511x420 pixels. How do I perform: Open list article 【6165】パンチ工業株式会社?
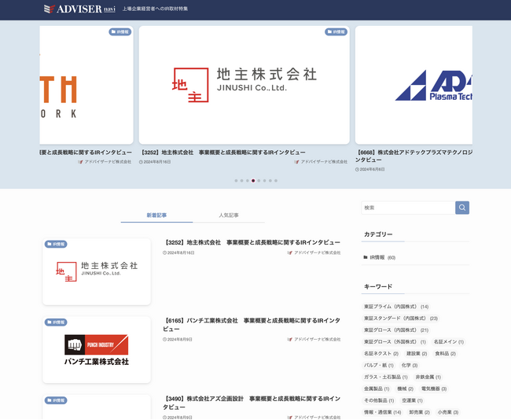coord(252,325)
